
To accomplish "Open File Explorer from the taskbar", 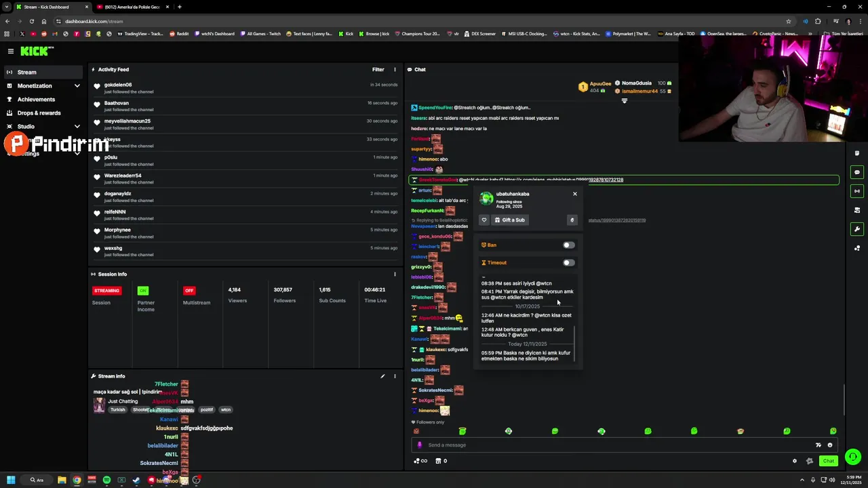I will [62, 480].
